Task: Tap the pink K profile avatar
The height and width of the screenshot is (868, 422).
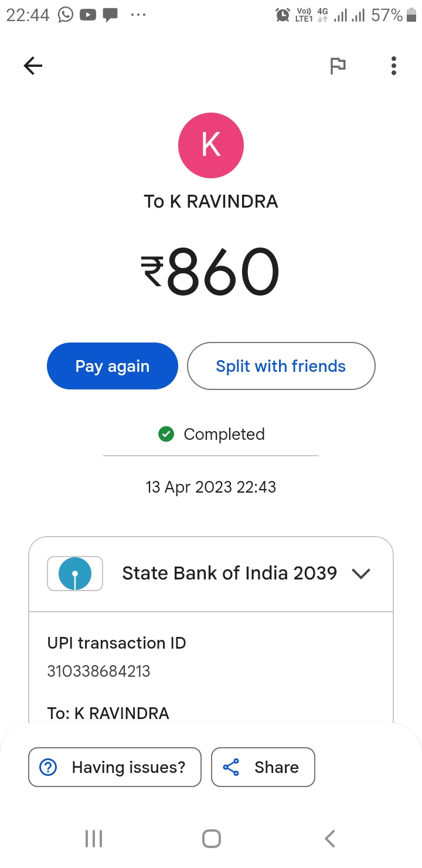Action: tap(211, 145)
